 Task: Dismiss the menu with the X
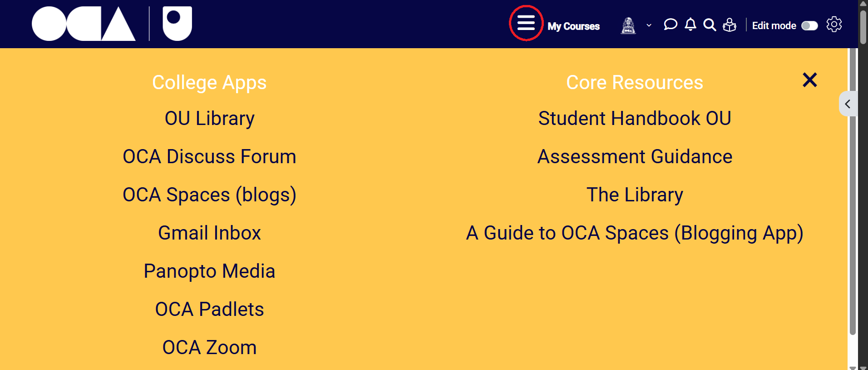click(809, 80)
